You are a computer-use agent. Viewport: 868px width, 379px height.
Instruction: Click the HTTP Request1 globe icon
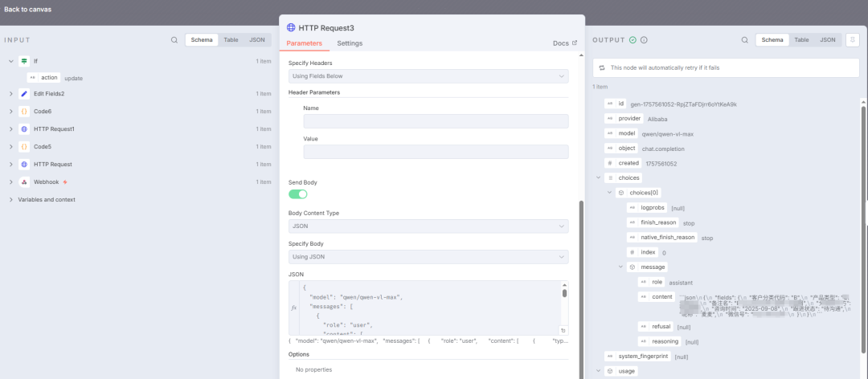24,129
